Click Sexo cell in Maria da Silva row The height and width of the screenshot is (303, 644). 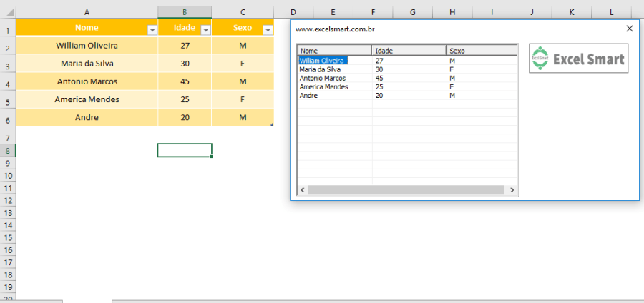(243, 64)
